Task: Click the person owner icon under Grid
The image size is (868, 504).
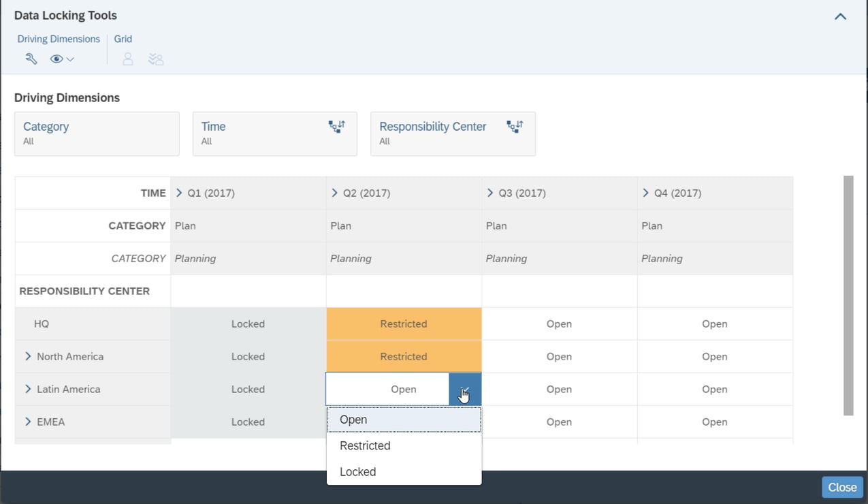Action: click(127, 59)
